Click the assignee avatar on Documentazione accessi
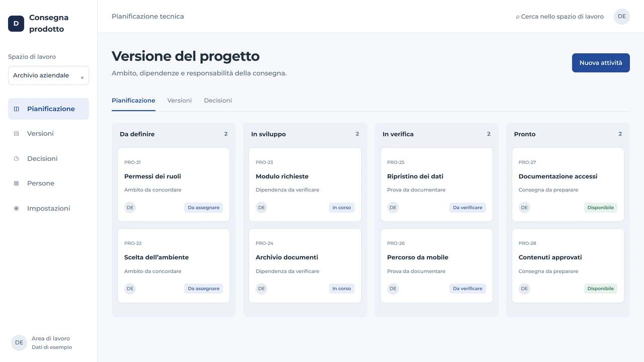 click(x=524, y=208)
